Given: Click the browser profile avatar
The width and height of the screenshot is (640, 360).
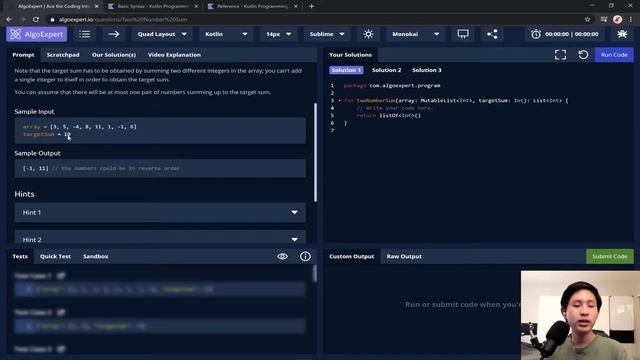Looking at the screenshot, I should (618, 19).
